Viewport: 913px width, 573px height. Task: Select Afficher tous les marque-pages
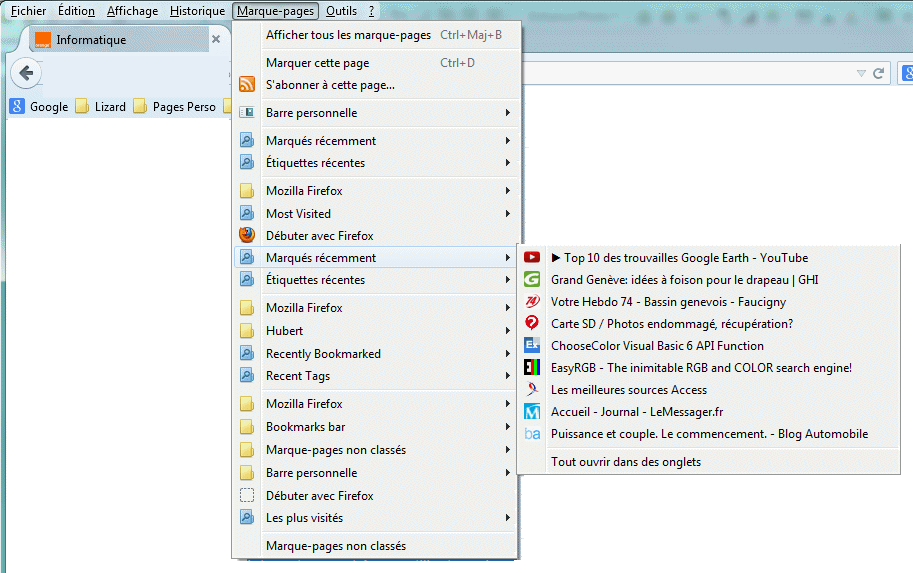(x=348, y=35)
